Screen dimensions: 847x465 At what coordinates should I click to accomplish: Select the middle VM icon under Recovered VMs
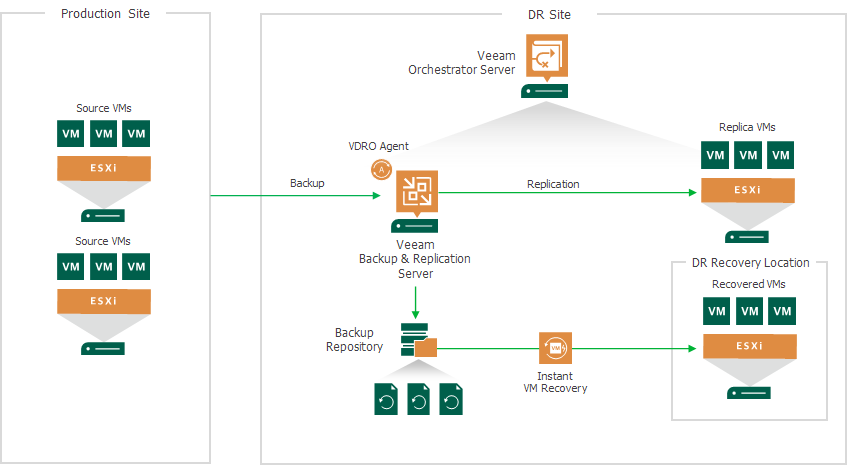pyautogui.click(x=750, y=311)
